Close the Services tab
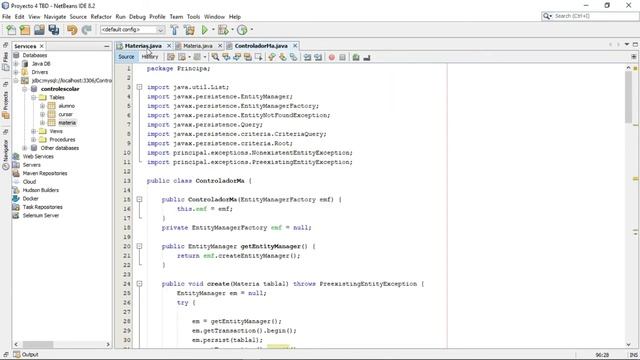The image size is (640, 360). (x=42, y=46)
